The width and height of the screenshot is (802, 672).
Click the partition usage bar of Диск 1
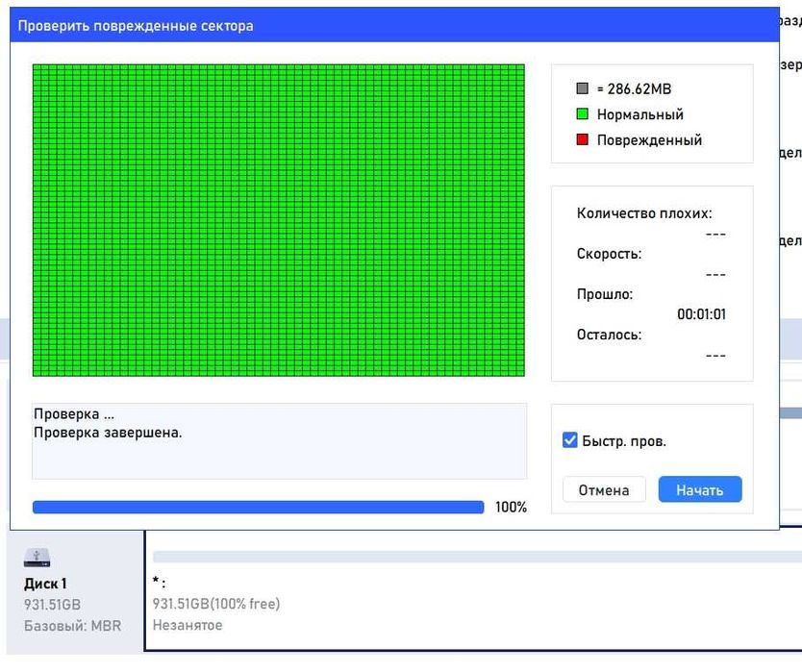coord(477,557)
